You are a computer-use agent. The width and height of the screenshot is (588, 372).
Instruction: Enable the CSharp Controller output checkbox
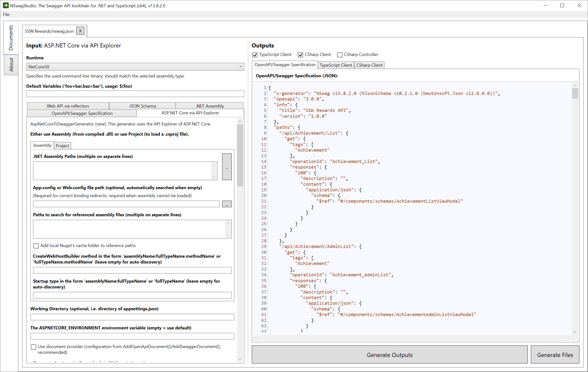coord(339,55)
